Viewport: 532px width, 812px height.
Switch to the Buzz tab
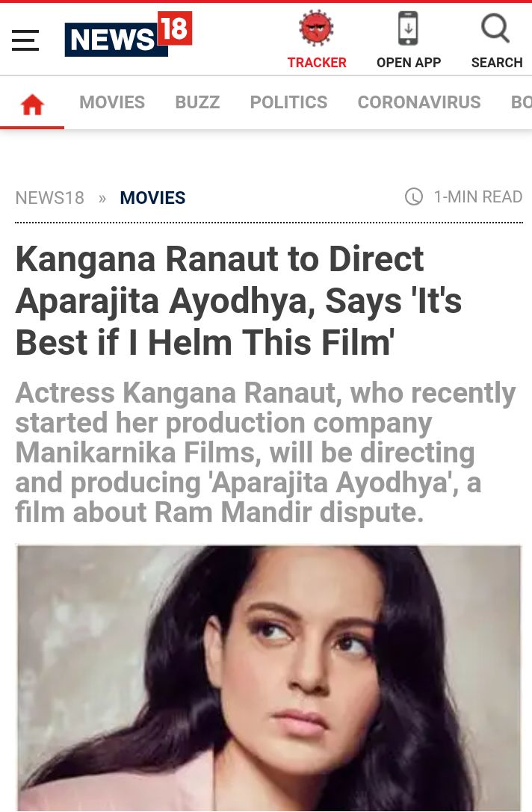click(x=197, y=102)
